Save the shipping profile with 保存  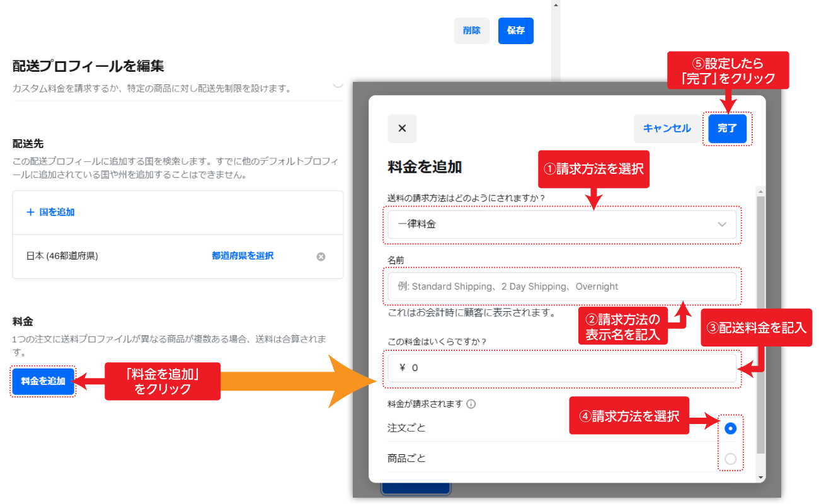(515, 30)
